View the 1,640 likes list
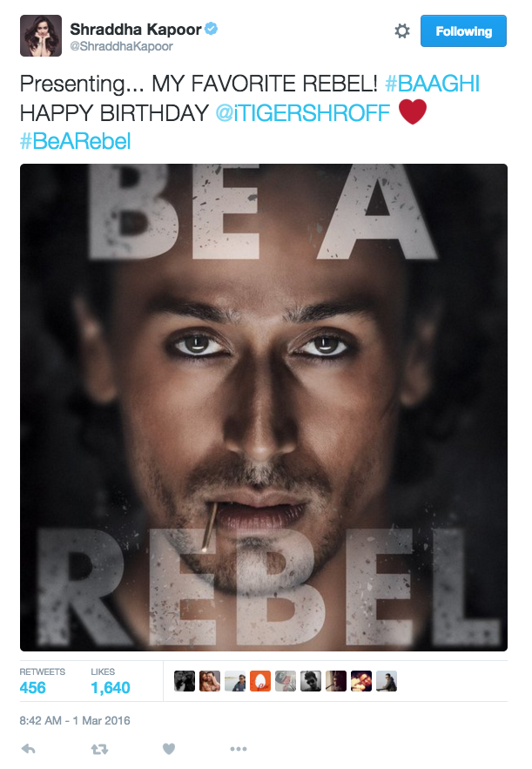This screenshot has width=532, height=769. (111, 681)
